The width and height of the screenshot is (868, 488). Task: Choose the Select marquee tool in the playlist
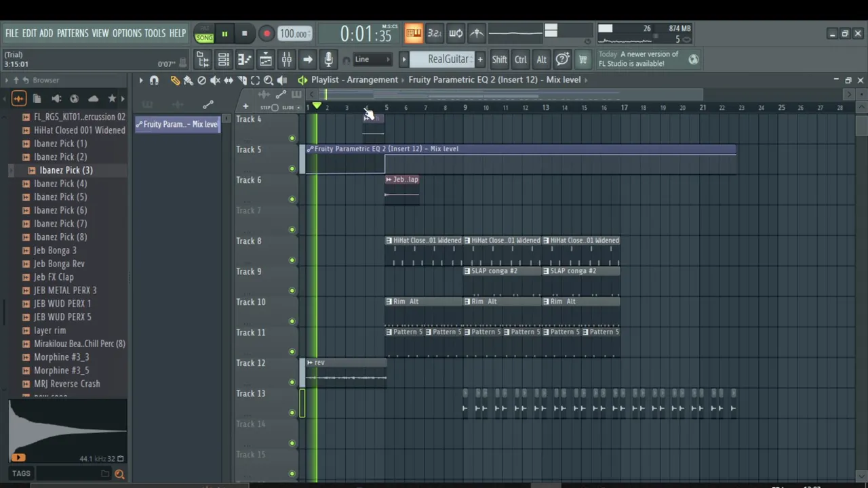click(255, 80)
